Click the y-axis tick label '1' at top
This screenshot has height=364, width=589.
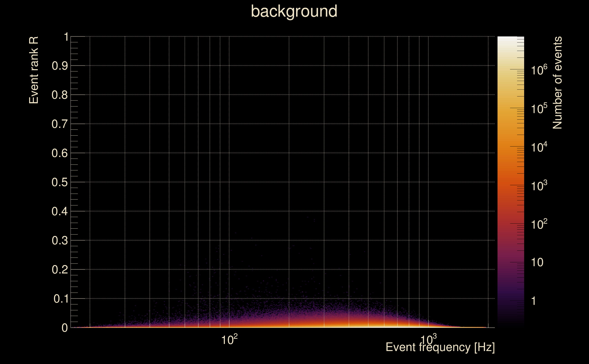66,37
